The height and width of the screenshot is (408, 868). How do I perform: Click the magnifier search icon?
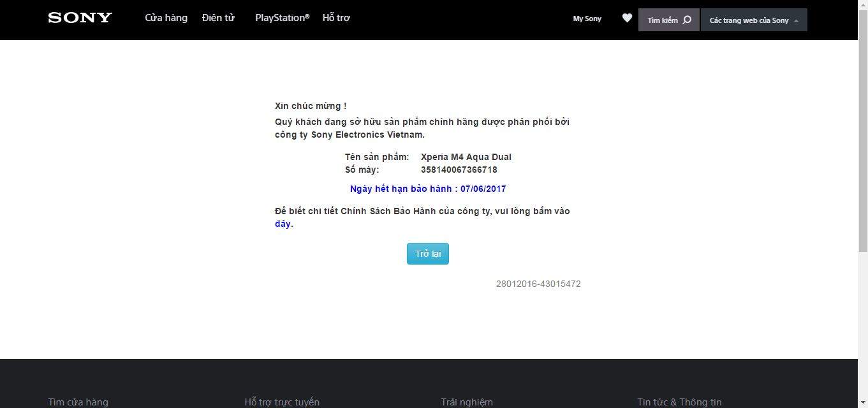pyautogui.click(x=687, y=20)
